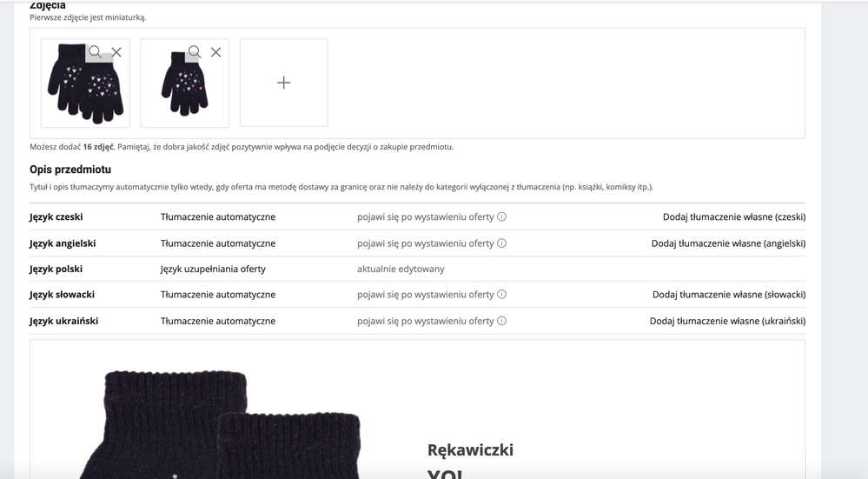Screen dimensions: 868x479
Task: Click Dodaj tłumaczenie własne (angielski)
Action: [x=728, y=243]
